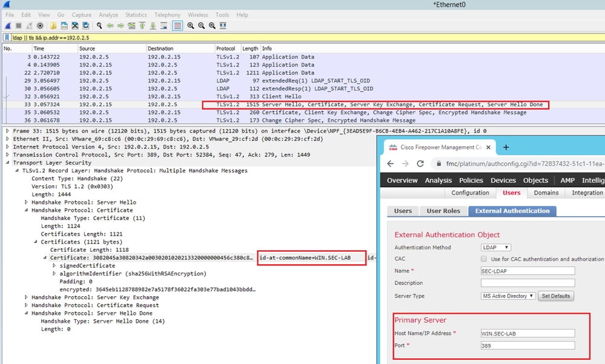Stop the running packet capture
This screenshot has height=364, width=605.
pos(19,26)
